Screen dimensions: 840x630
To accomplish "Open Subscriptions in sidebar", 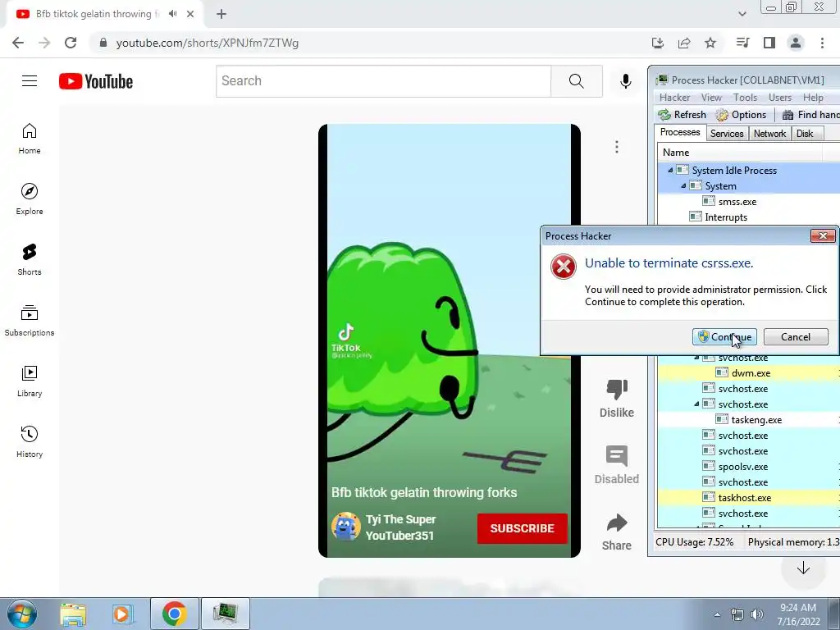I will click(30, 321).
